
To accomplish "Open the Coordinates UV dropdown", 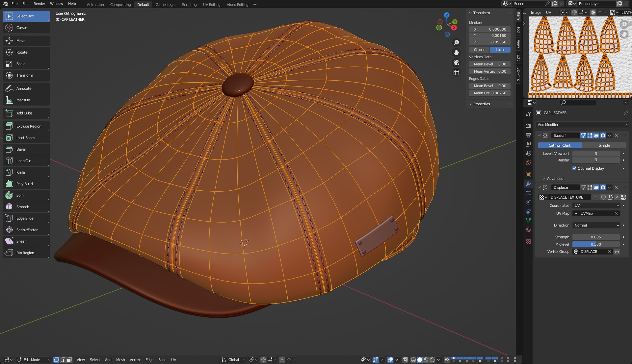I will (x=596, y=206).
